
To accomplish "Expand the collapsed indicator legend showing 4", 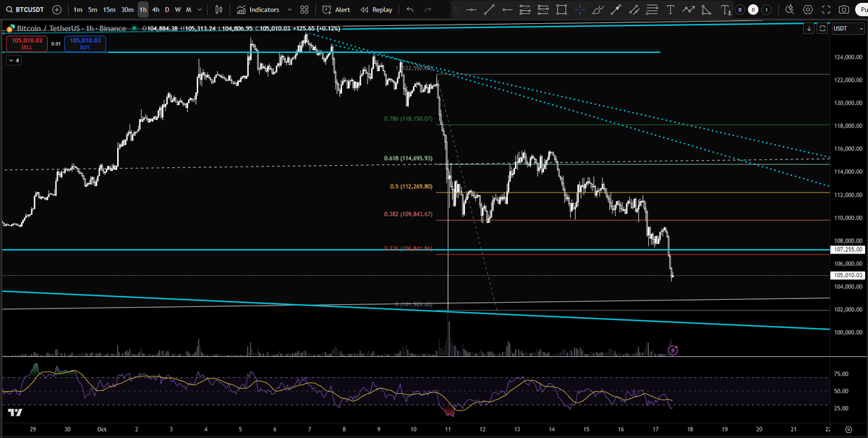I will (x=14, y=60).
